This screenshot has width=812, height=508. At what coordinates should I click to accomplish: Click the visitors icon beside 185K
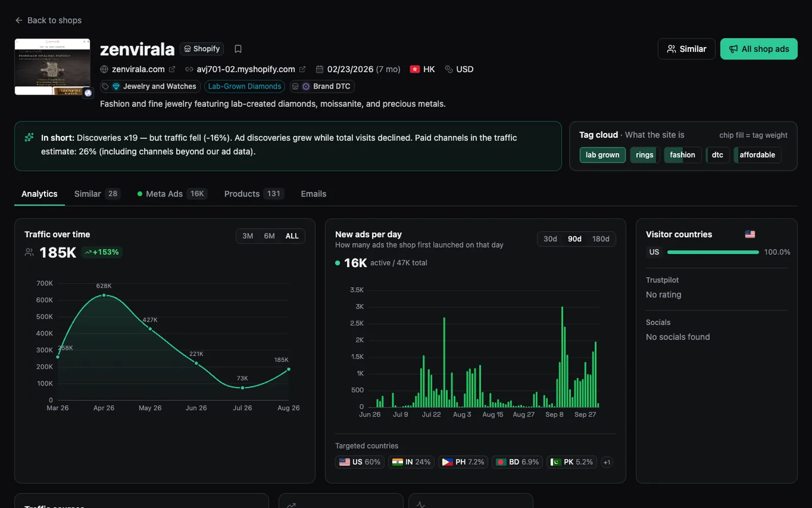pyautogui.click(x=29, y=252)
